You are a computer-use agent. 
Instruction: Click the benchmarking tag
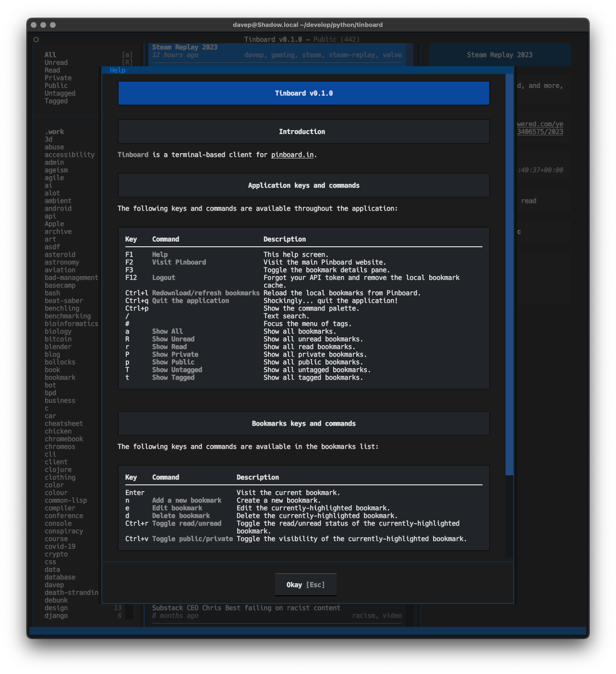pyautogui.click(x=68, y=316)
